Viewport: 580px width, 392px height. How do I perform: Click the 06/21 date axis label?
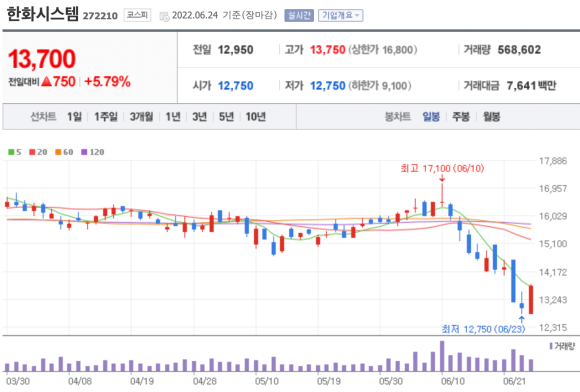click(x=515, y=381)
